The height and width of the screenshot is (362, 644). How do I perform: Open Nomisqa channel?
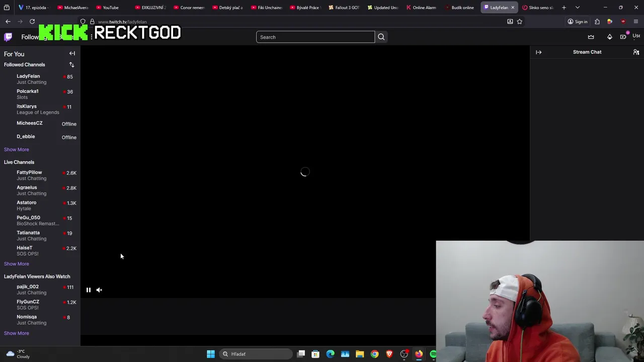point(40,319)
